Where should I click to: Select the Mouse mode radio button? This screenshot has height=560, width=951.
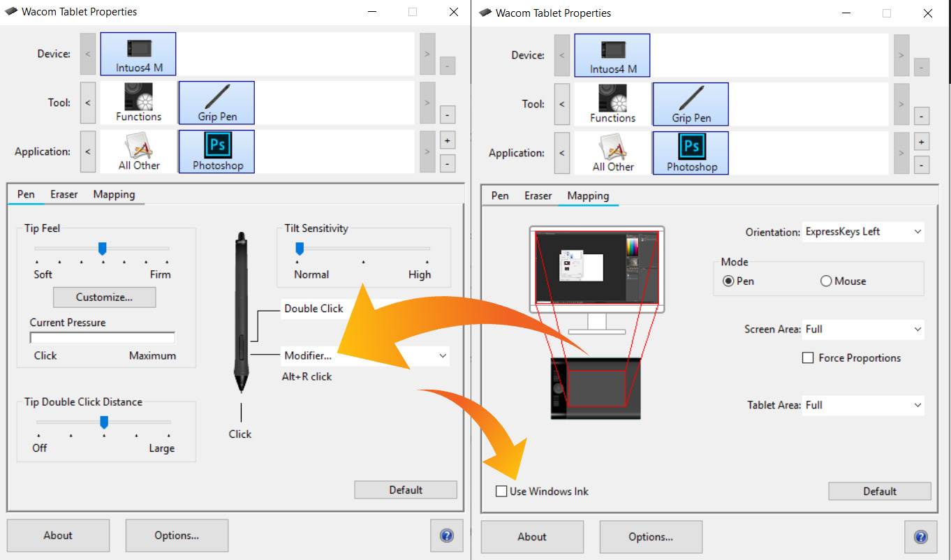827,281
